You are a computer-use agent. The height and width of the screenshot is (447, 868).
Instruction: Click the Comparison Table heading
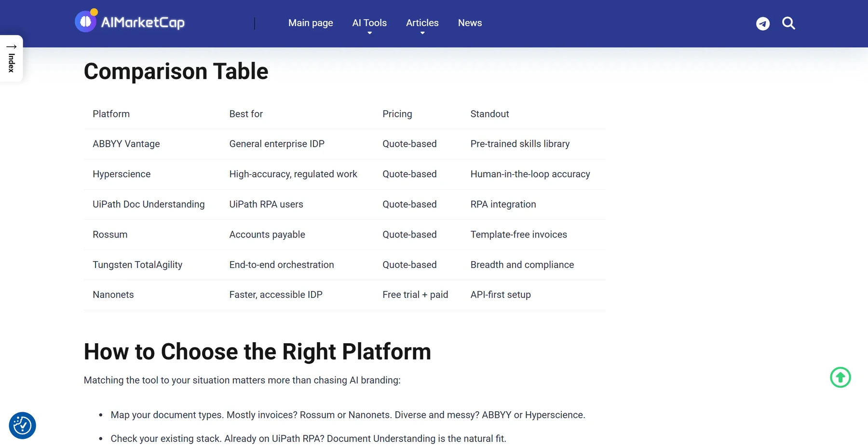[176, 71]
